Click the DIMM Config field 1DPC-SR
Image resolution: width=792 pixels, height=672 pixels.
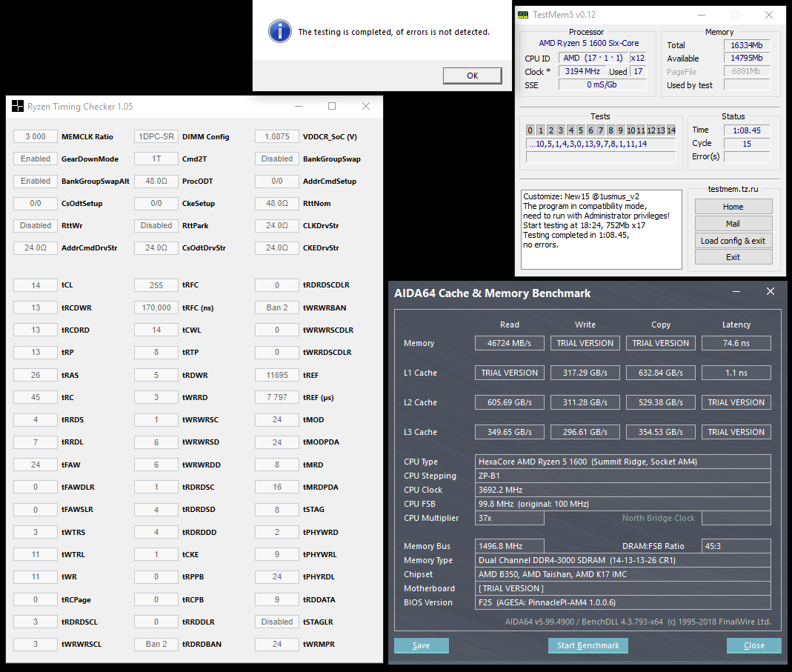(156, 136)
